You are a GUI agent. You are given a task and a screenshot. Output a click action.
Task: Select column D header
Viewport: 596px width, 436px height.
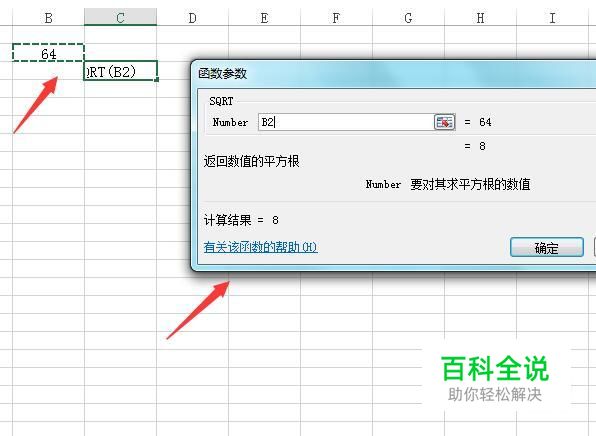(x=192, y=17)
